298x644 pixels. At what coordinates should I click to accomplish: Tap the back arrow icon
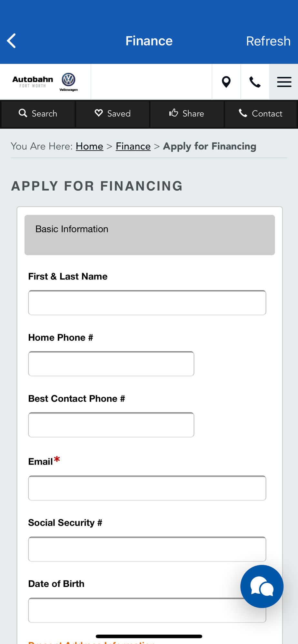click(12, 41)
